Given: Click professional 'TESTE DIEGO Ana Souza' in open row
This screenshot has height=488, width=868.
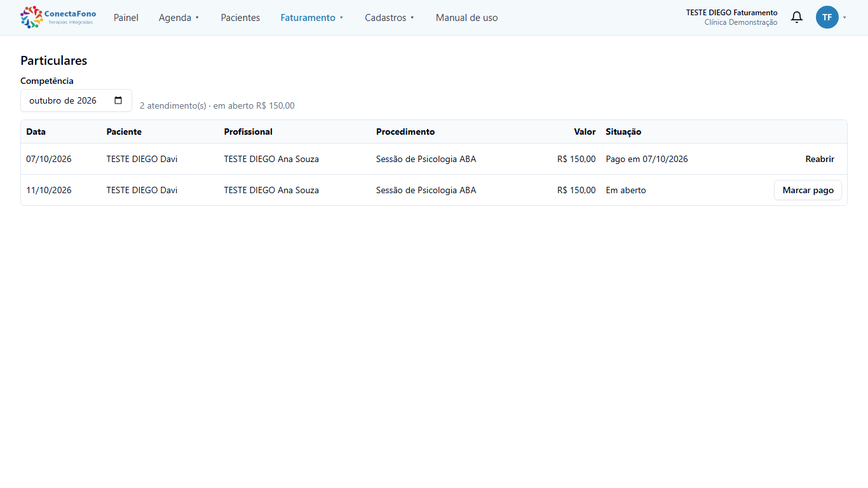Looking at the screenshot, I should point(271,190).
